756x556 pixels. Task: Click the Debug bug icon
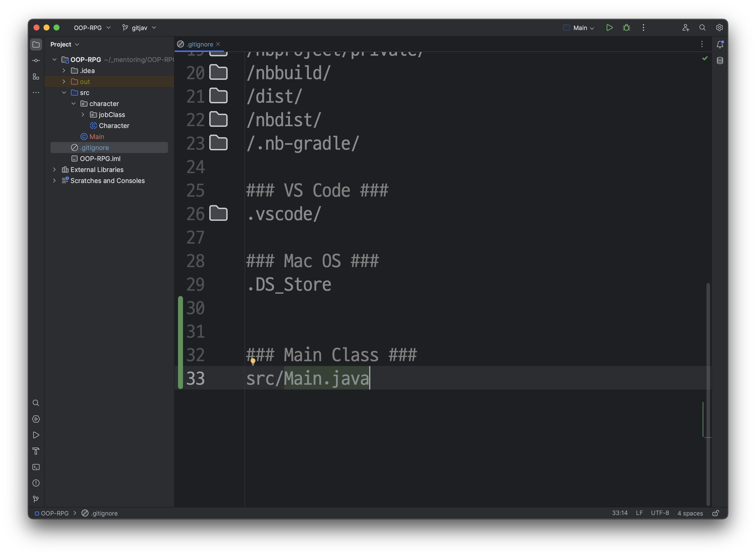[626, 27]
